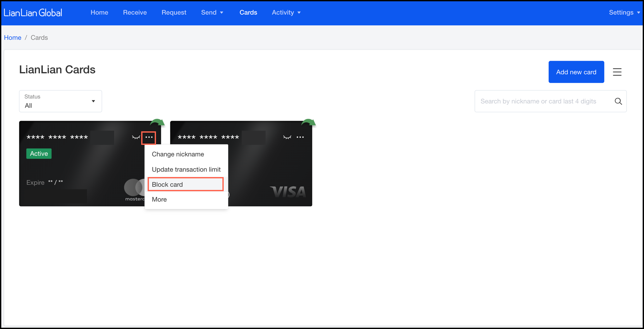Choose Update transaction limit option
This screenshot has height=329, width=644.
coord(186,169)
